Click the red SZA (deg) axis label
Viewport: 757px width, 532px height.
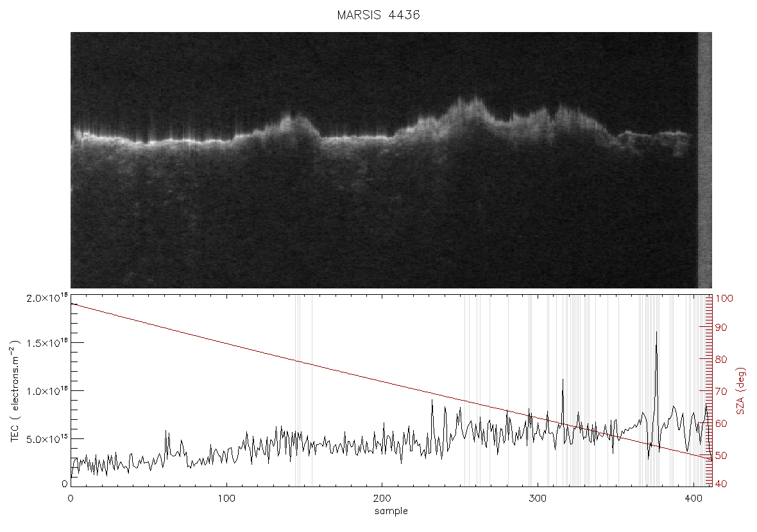pyautogui.click(x=740, y=391)
